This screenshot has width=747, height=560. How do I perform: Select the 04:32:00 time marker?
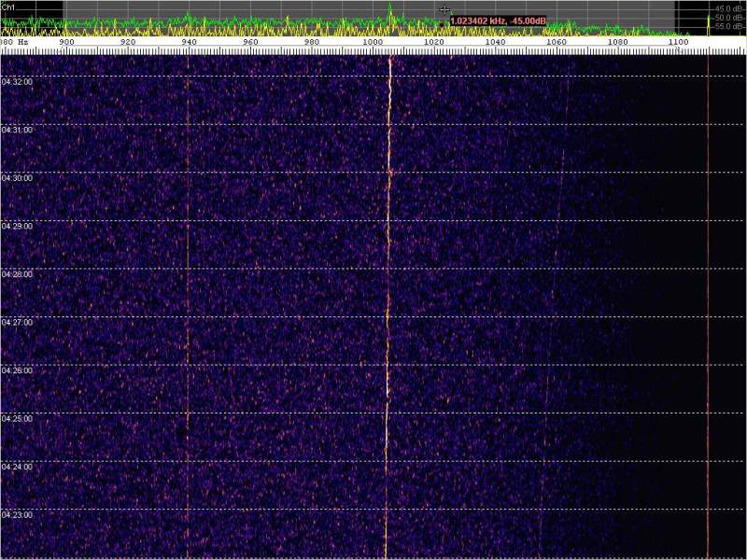click(x=17, y=82)
